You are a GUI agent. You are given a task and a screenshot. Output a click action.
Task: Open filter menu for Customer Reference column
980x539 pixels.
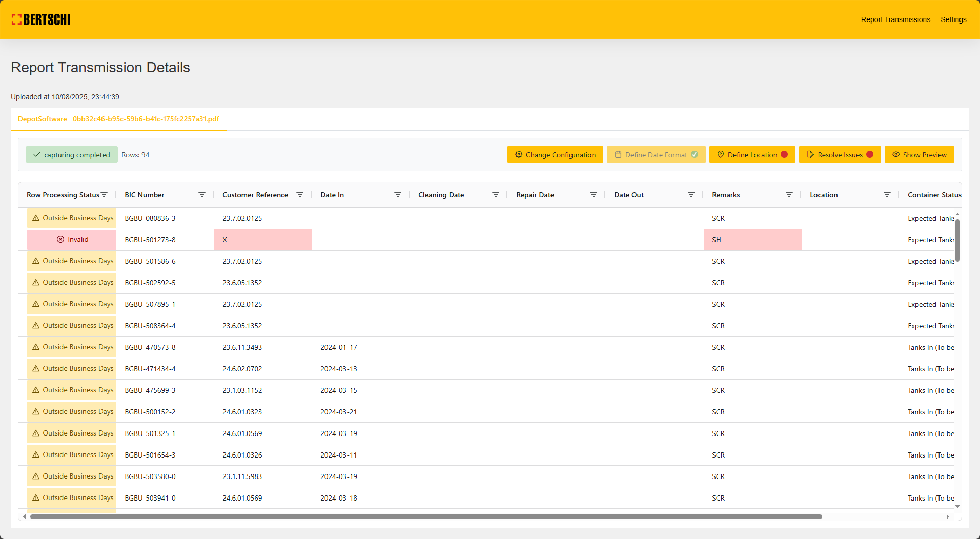(300, 195)
